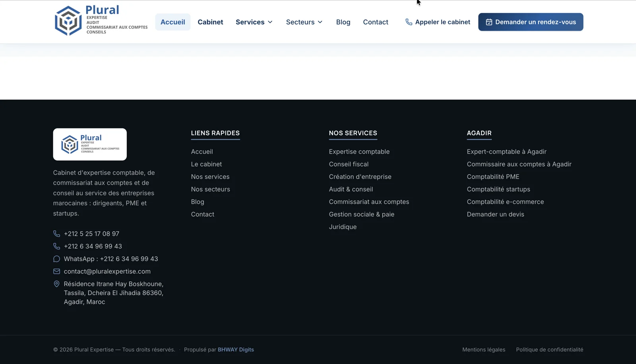Screen dimensions: 636x364
Task: Open the BHWAY Digits link
Action: tap(236, 350)
